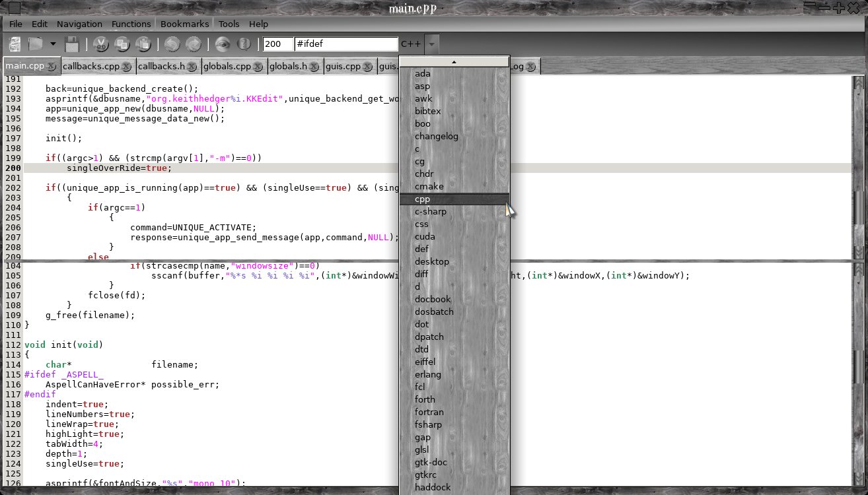Close the callbacks.h tab
The width and height of the screenshot is (868, 495).
coord(192,66)
